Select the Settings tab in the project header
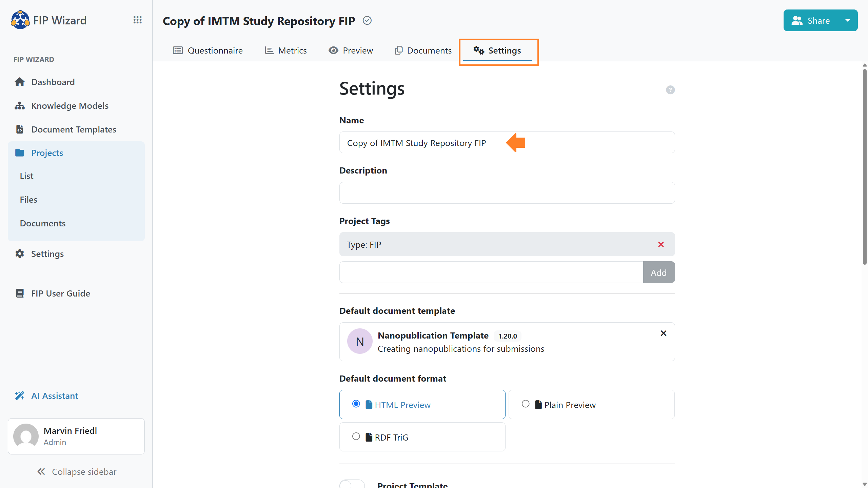This screenshot has width=868, height=488. pos(497,50)
